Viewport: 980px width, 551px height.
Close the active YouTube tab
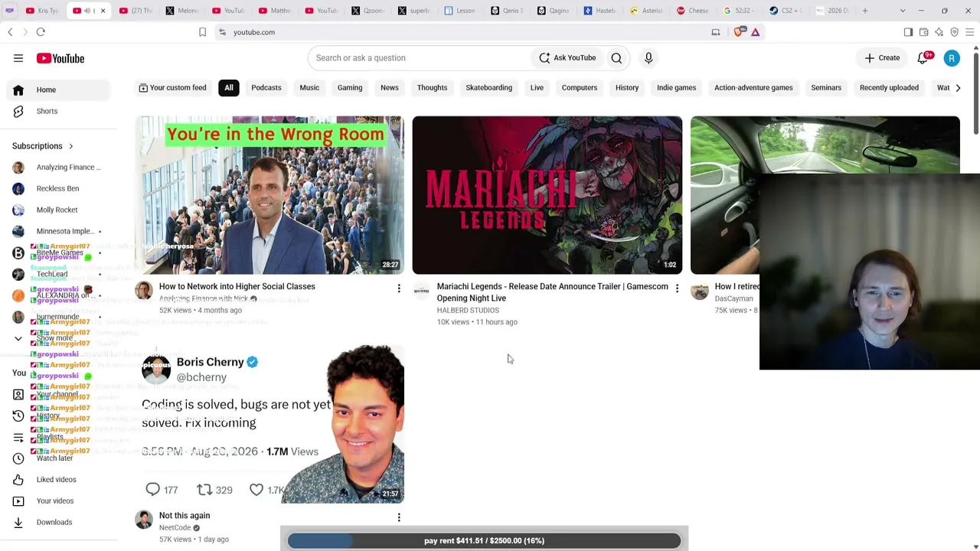pyautogui.click(x=103, y=11)
